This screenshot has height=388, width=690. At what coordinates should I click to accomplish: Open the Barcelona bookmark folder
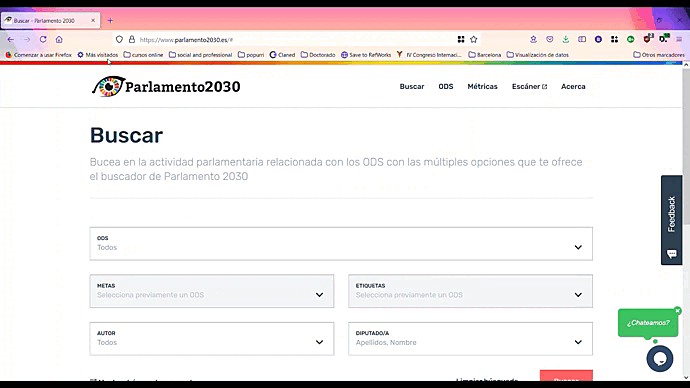pos(484,55)
